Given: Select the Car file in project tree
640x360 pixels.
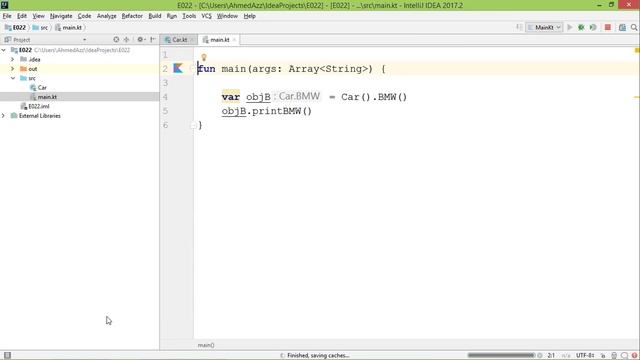Looking at the screenshot, I should [x=80, y=87].
